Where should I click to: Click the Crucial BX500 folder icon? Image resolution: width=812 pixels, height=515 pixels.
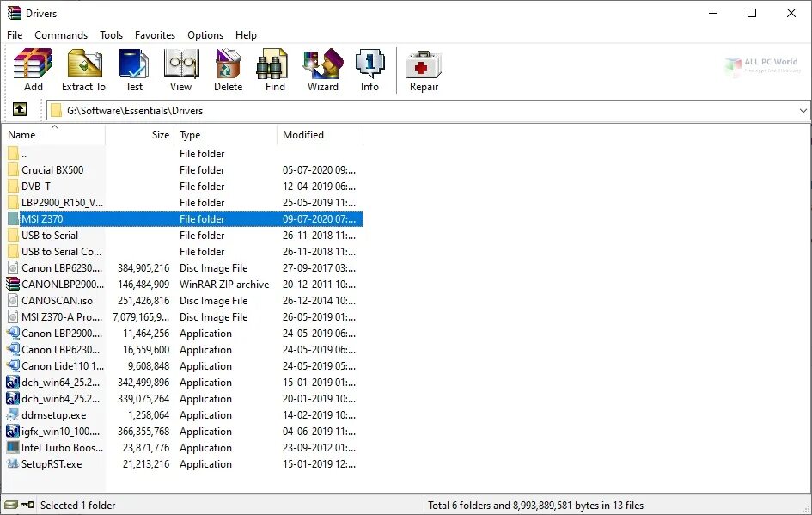(13, 170)
